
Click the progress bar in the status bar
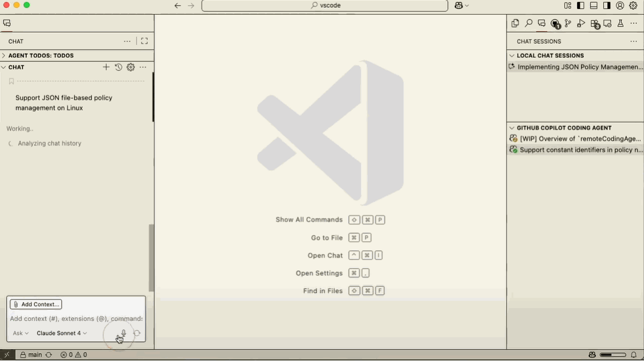(x=613, y=355)
